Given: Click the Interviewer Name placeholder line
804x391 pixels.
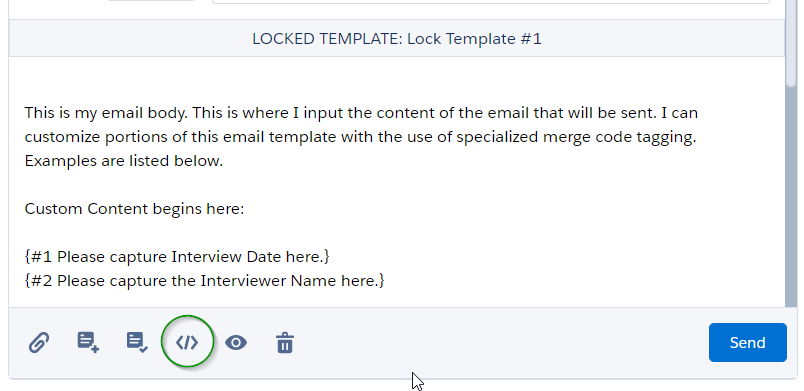Looking at the screenshot, I should tap(204, 280).
